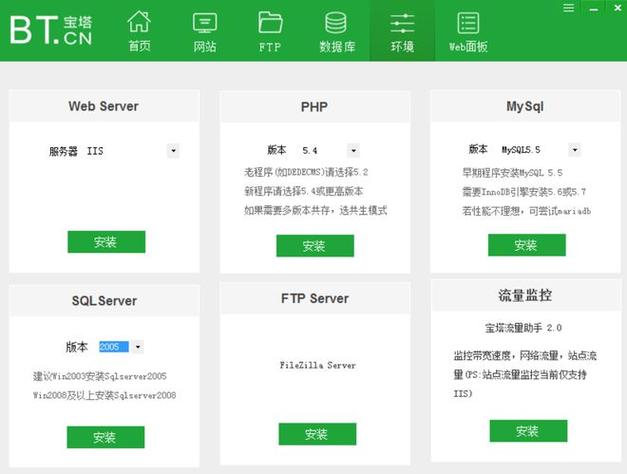Install SQLServer with the 安装 button

pyautogui.click(x=106, y=437)
